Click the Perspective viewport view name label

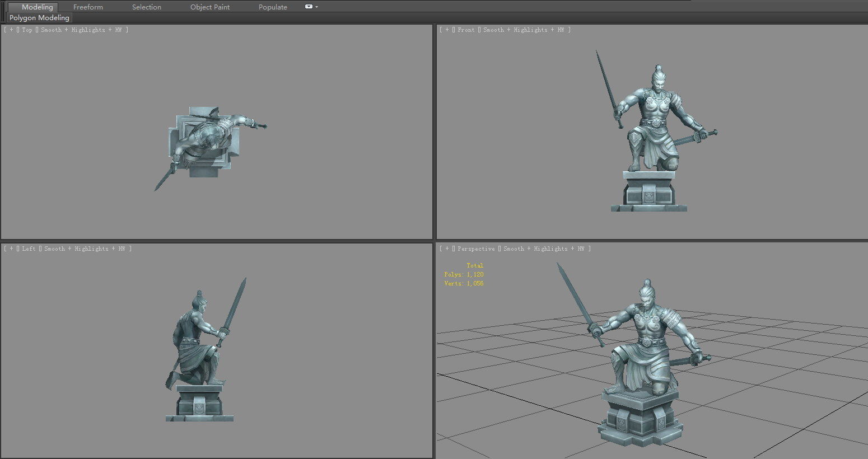tap(476, 249)
